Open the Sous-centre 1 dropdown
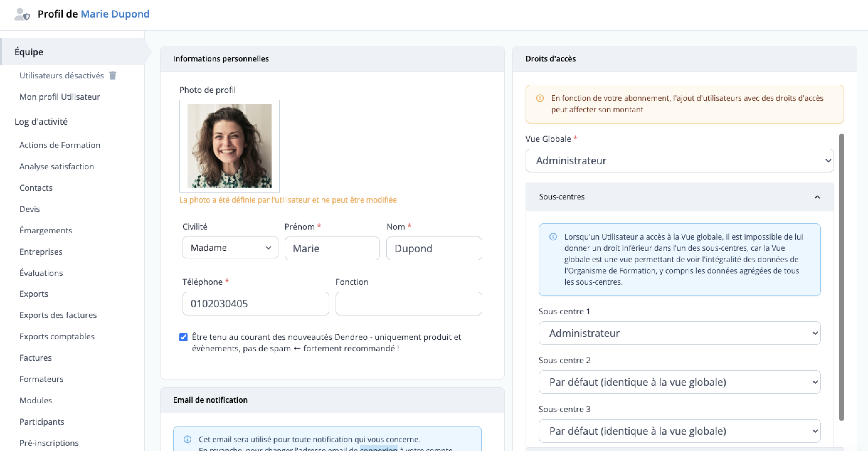The width and height of the screenshot is (868, 451). (x=679, y=333)
